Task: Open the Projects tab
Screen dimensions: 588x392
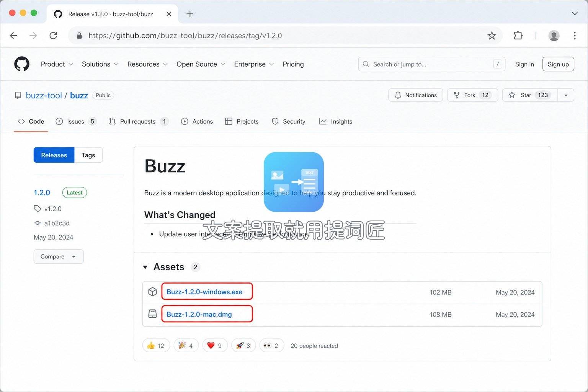Action: 242,121
